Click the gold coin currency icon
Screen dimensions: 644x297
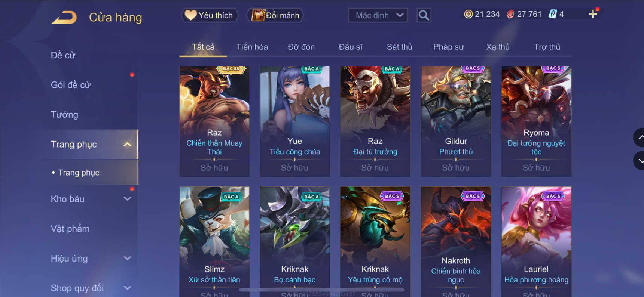468,14
